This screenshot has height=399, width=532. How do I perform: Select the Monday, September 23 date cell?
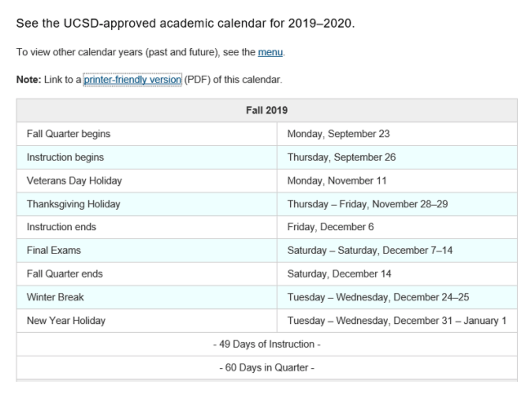pos(338,134)
